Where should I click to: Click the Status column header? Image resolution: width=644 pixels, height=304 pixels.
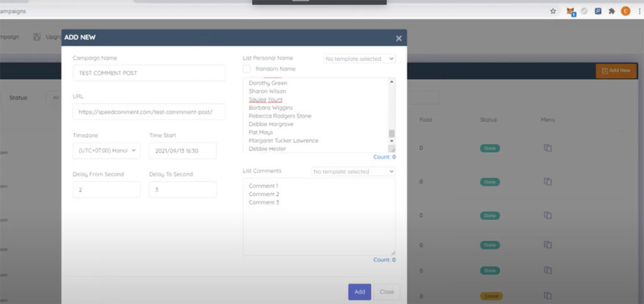[488, 120]
